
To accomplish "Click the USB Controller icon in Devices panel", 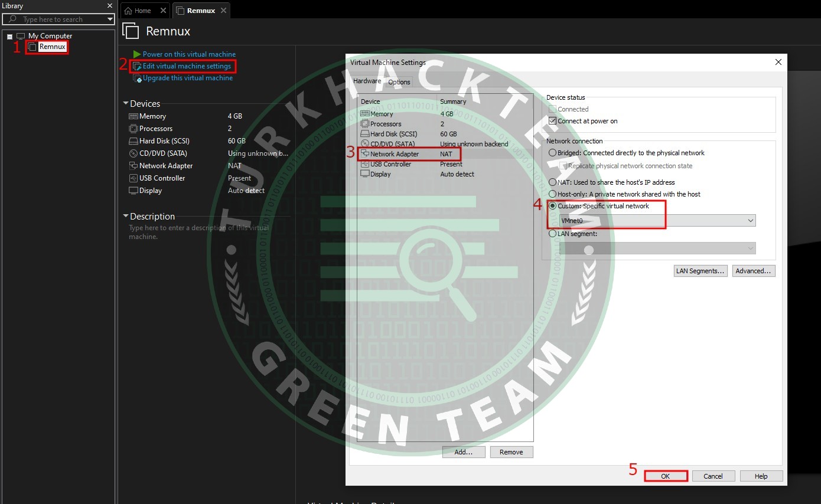I will coord(133,178).
